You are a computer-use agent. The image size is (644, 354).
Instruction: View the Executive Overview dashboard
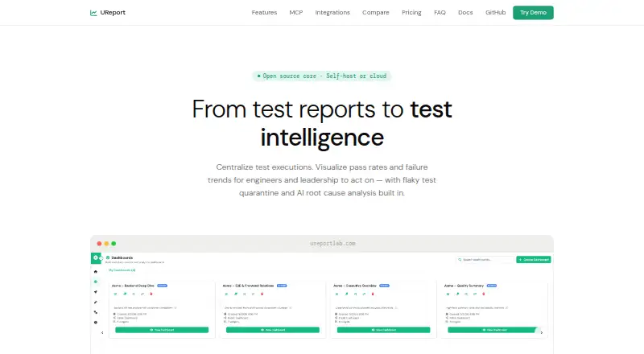tap(384, 330)
